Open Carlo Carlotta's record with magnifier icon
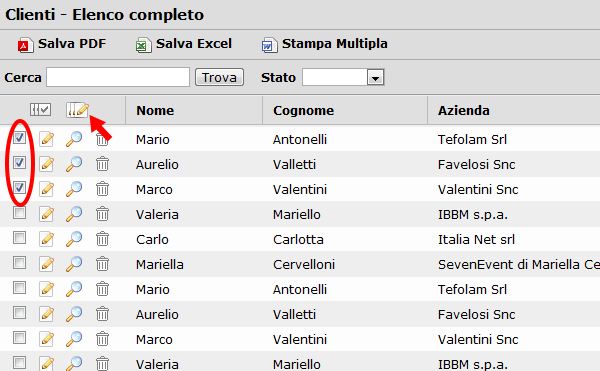Image resolution: width=600 pixels, height=371 pixels. pos(74,239)
